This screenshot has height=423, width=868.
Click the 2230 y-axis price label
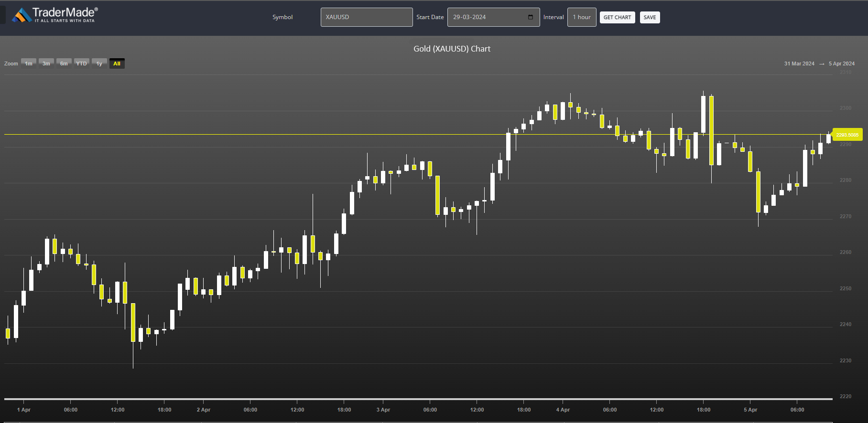pos(846,360)
